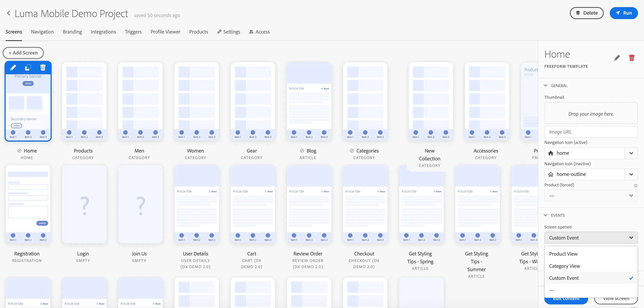Viewport: 644px width, 308px height.
Task: Click the red trash icon in Home side panel
Action: [x=631, y=58]
